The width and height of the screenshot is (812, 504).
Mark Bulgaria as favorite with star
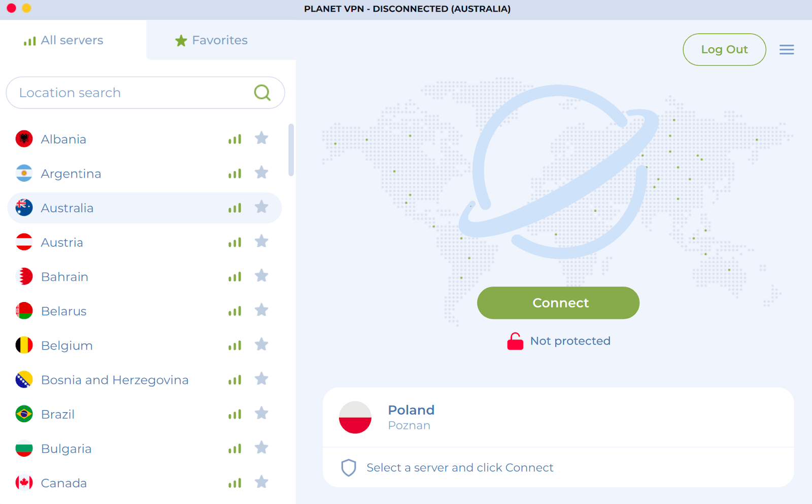click(261, 448)
